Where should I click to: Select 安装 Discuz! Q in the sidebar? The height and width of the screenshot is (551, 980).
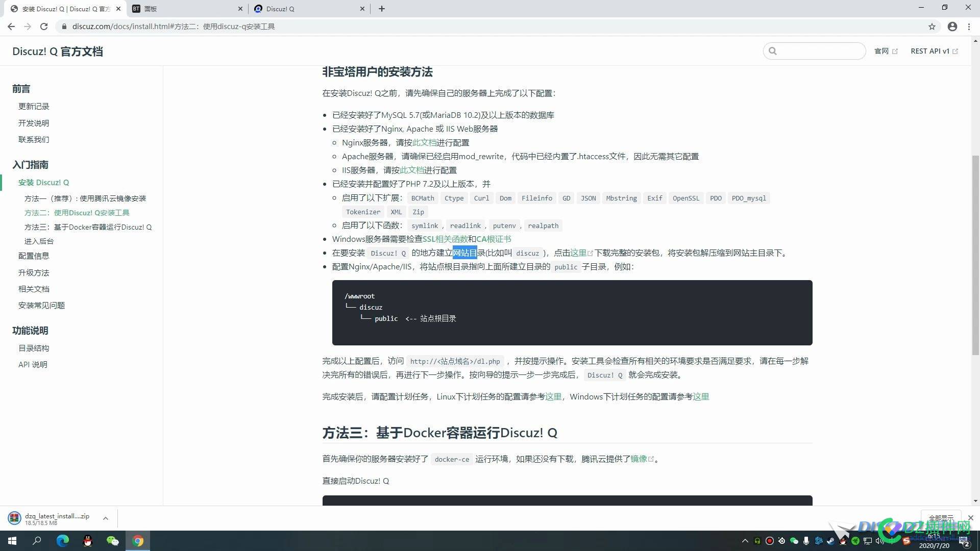43,182
